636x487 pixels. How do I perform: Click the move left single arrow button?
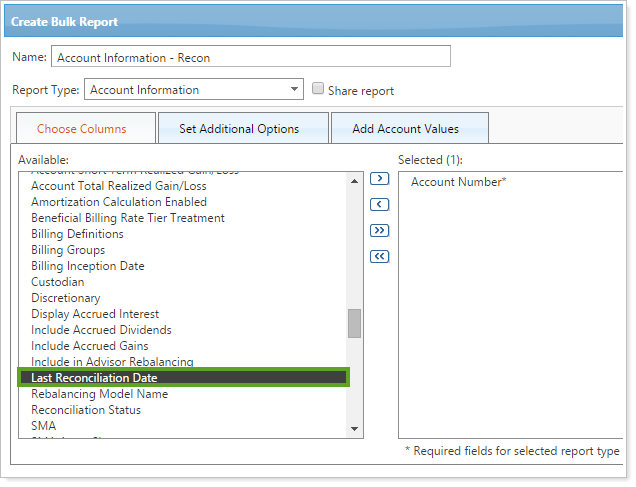click(x=380, y=205)
